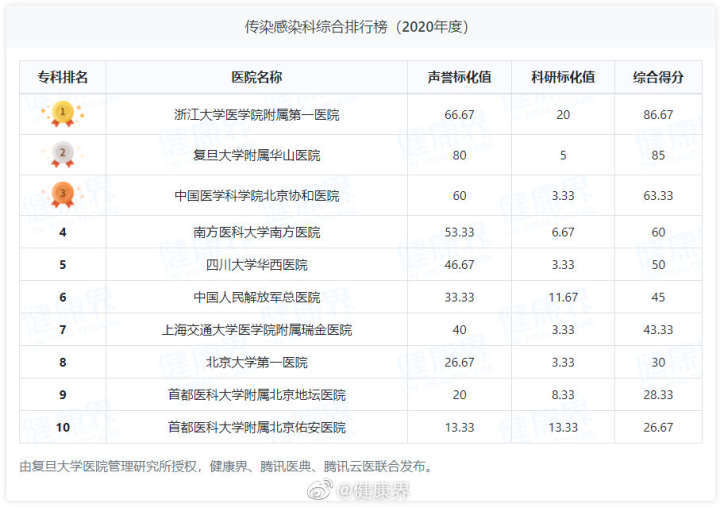The image size is (720, 507).
Task: Click rank number 6
Action: (62, 297)
